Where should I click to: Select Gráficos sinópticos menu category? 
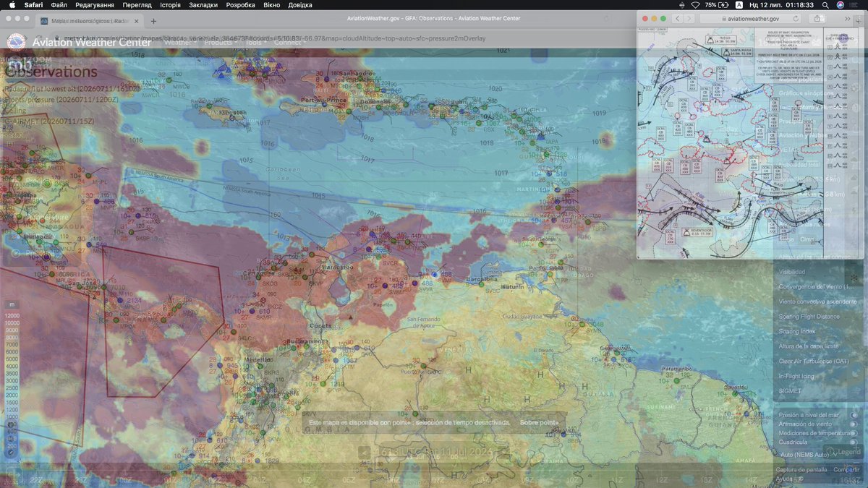808,93
